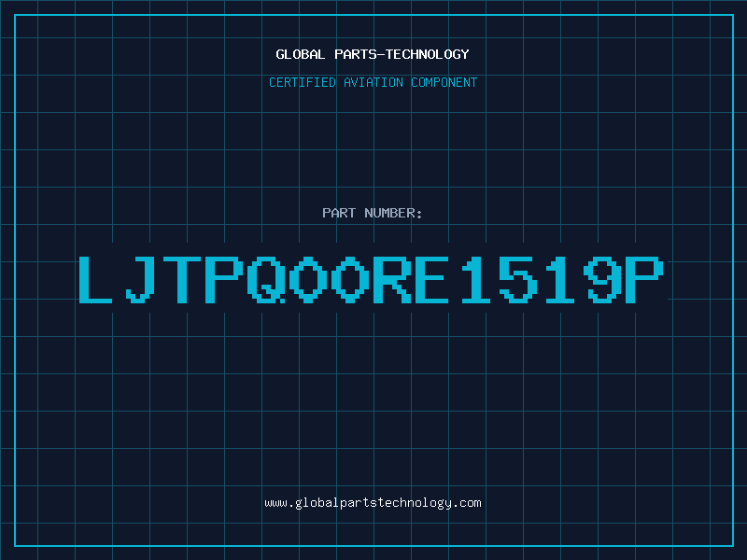
Task: Click the website link www.globalpartstechnology.com
Action: click(373, 503)
